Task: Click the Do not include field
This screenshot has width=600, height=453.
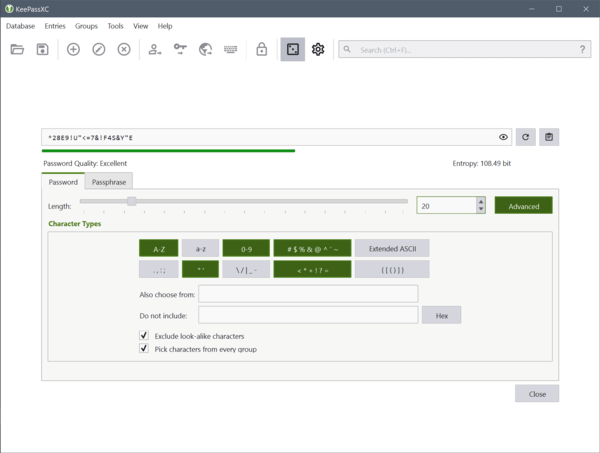Action: pos(308,315)
